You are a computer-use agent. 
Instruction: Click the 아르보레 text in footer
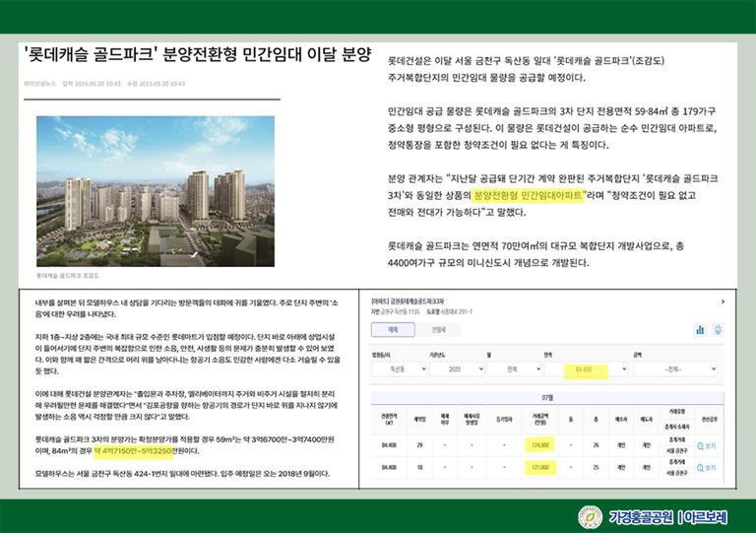tap(706, 517)
